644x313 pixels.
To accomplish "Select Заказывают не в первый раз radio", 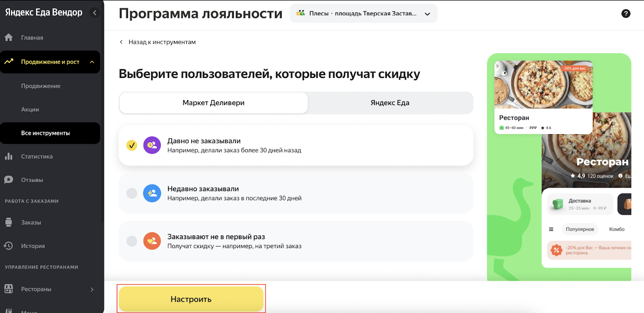I will (132, 241).
